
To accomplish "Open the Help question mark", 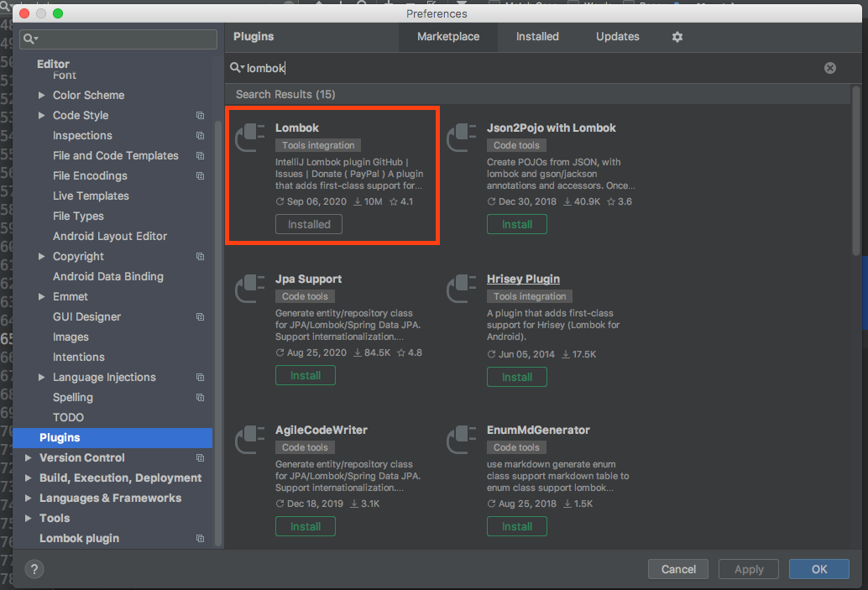I will coord(34,569).
